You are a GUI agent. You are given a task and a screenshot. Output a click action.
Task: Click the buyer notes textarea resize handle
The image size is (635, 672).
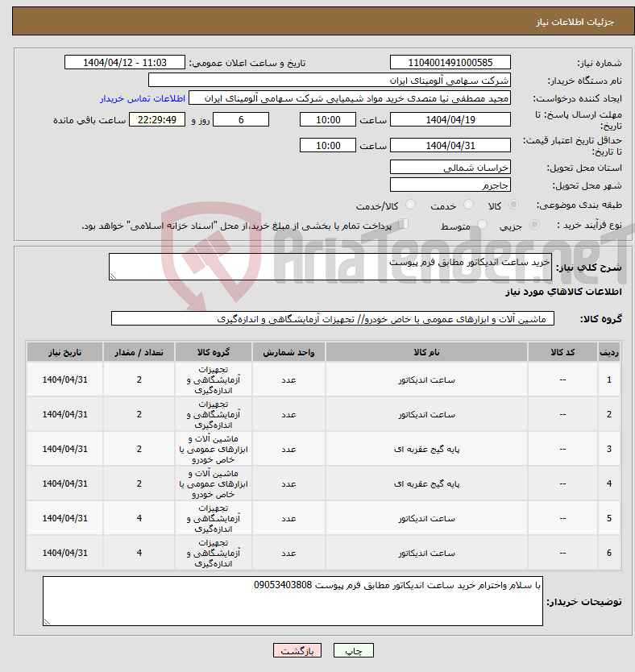(47, 622)
